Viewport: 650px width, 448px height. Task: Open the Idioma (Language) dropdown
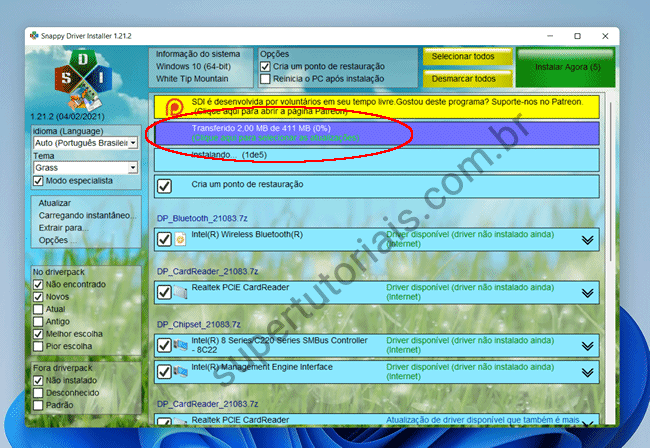[x=86, y=143]
